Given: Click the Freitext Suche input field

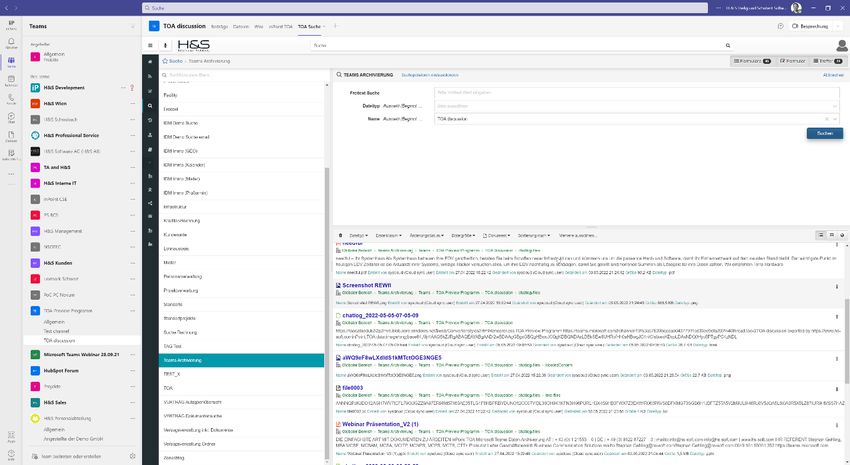Looking at the screenshot, I should click(637, 93).
